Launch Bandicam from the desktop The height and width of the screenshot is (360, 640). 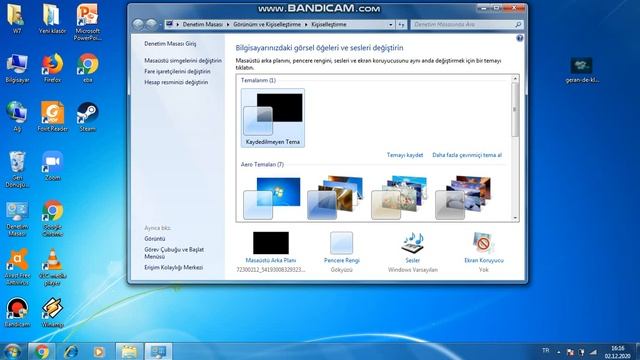pyautogui.click(x=17, y=313)
